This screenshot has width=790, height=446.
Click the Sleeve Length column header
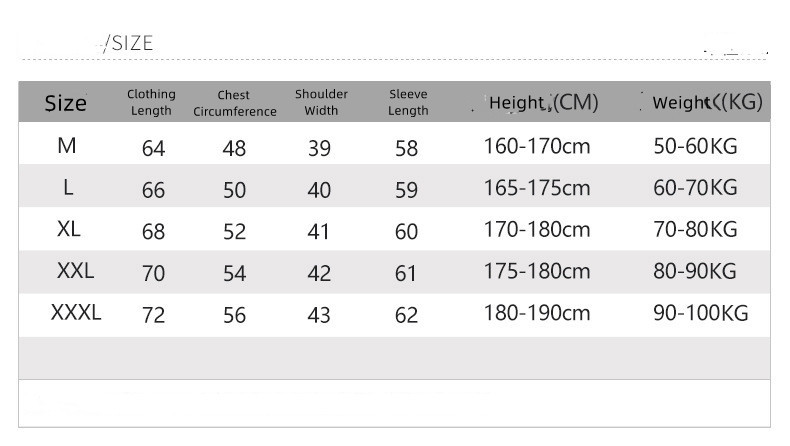[408, 102]
